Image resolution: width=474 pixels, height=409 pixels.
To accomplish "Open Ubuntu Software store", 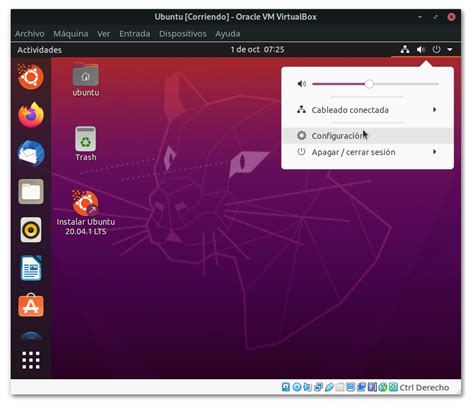I will [x=31, y=306].
